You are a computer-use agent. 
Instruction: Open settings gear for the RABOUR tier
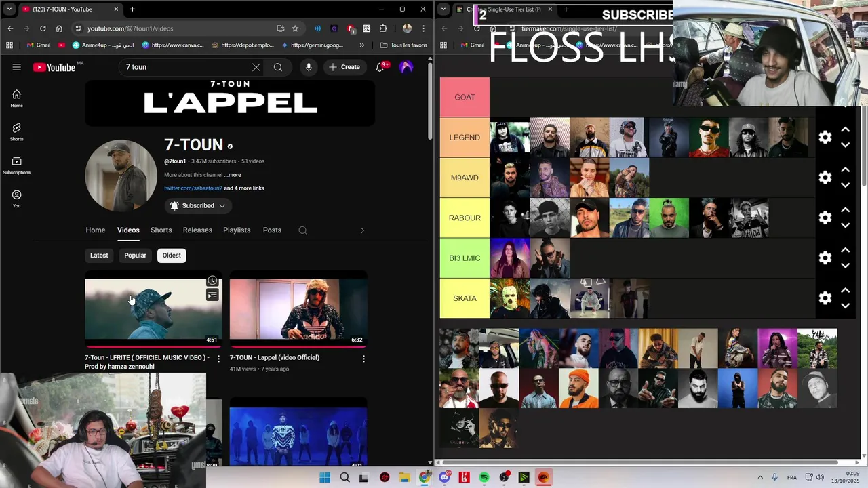coord(825,218)
